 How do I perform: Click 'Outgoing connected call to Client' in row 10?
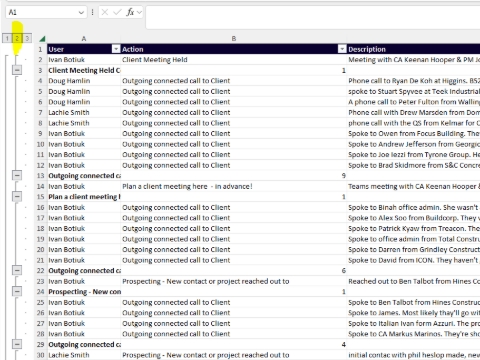tap(234, 144)
